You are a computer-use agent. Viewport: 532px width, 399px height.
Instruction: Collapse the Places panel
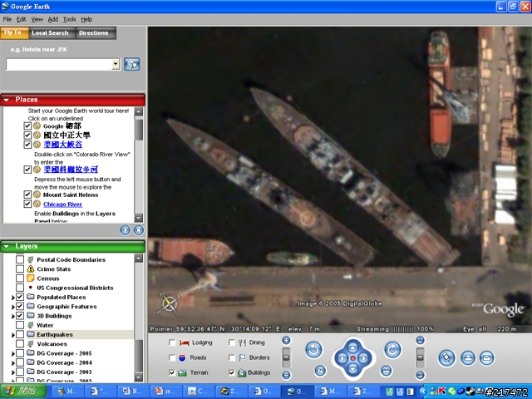(x=6, y=100)
